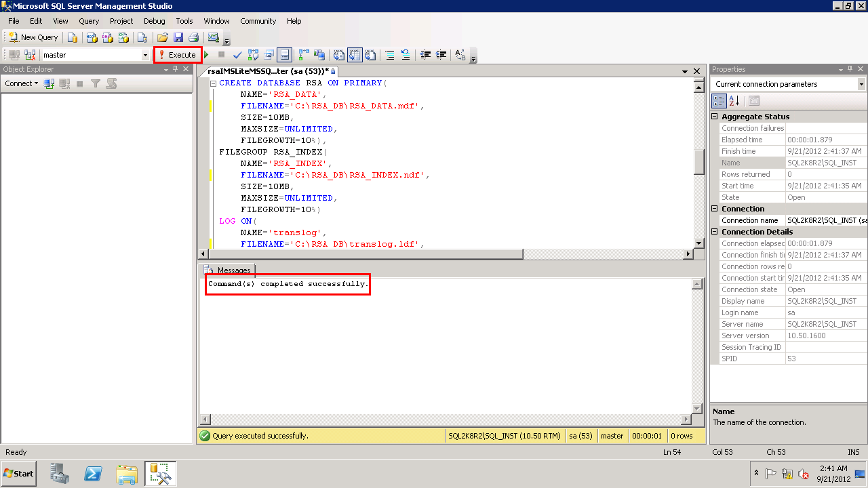Open the Query menu
The width and height of the screenshot is (868, 488).
[89, 21]
